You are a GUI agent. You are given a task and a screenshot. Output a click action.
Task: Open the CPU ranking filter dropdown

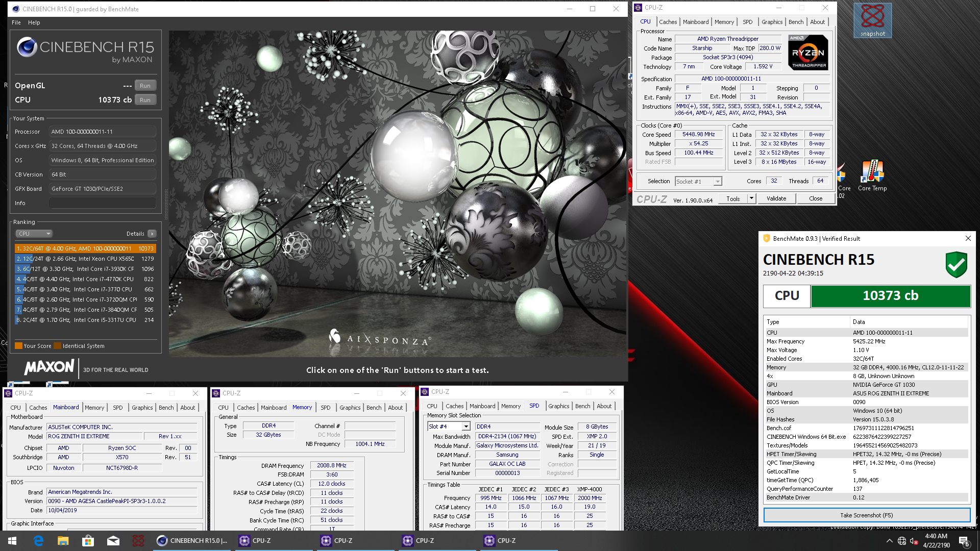point(34,234)
